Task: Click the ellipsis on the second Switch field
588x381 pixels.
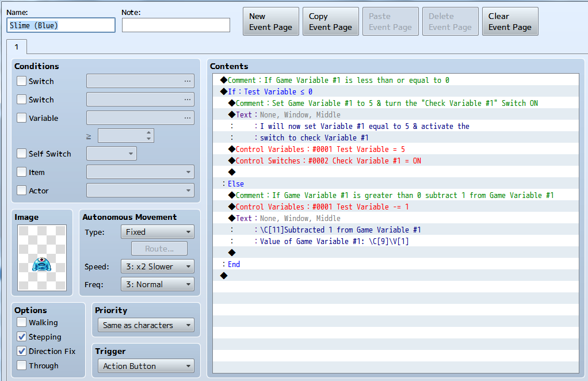Action: click(188, 100)
